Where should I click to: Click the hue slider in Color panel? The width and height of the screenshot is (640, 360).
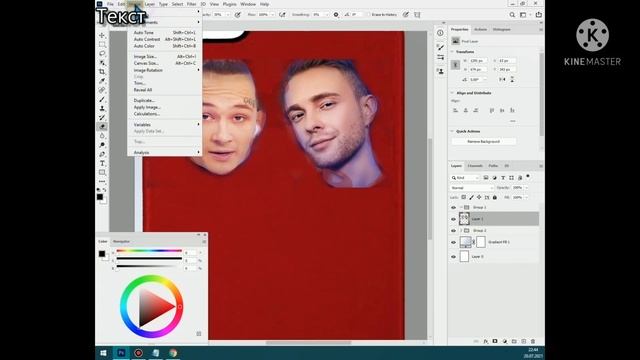click(x=149, y=251)
